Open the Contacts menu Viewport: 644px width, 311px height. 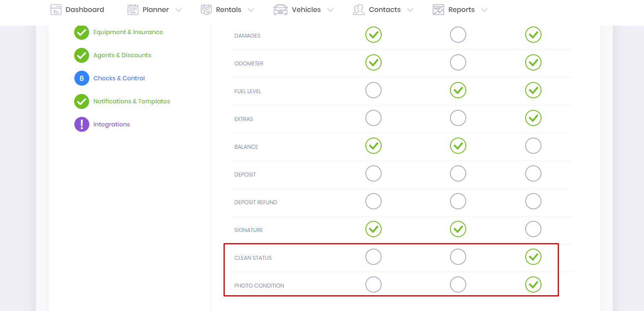tap(385, 9)
